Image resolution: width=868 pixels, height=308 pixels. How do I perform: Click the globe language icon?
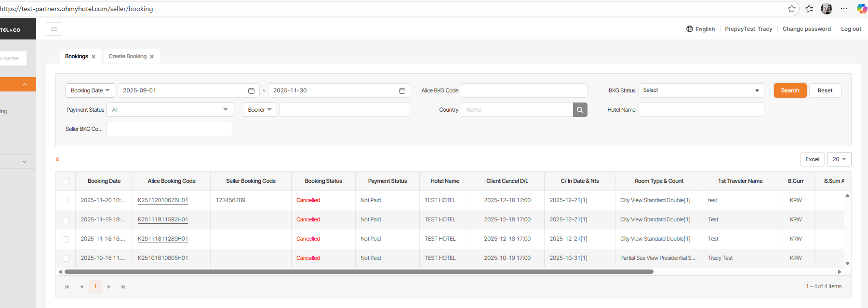(690, 29)
